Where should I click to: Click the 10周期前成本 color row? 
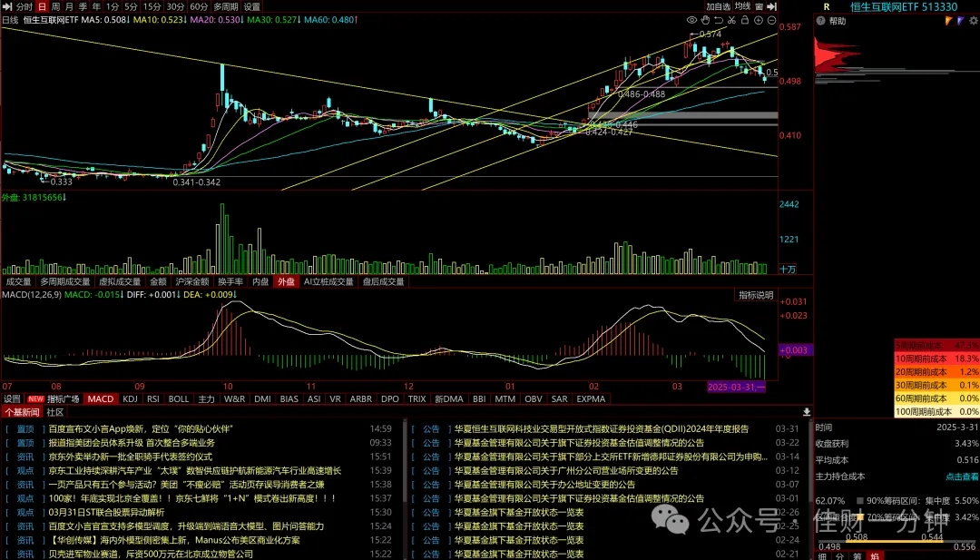tap(936, 359)
